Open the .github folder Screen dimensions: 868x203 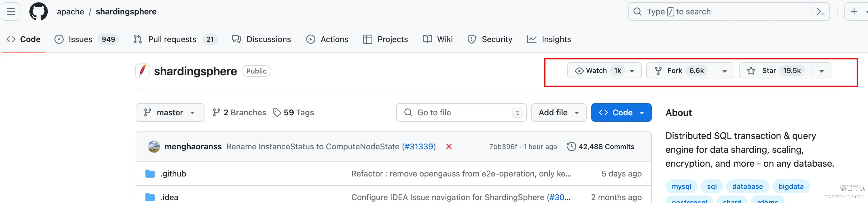173,174
